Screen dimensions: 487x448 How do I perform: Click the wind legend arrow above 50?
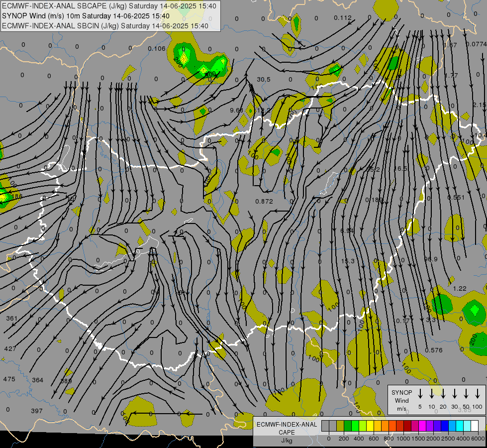pos(466,394)
